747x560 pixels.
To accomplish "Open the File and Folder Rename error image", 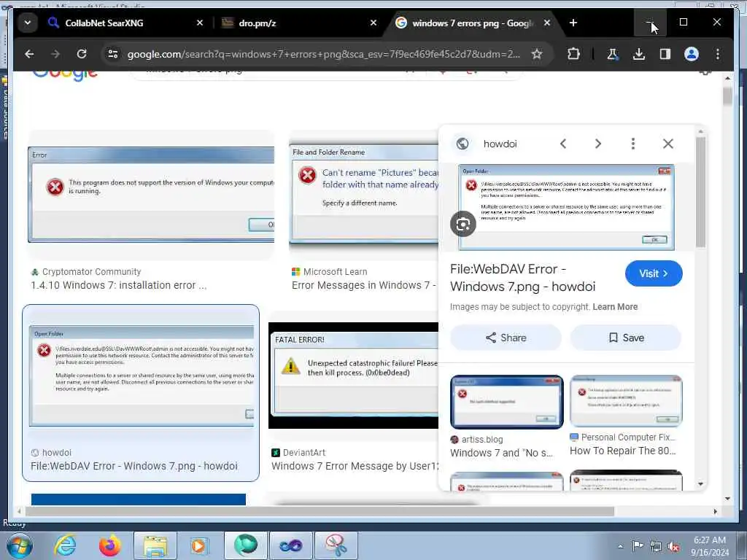I will click(363, 195).
